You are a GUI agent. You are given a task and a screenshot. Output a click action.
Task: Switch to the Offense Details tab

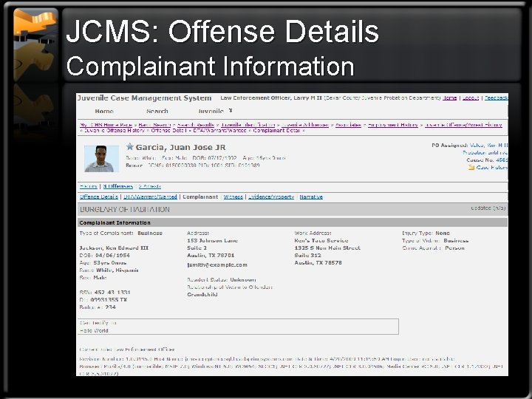coord(99,197)
